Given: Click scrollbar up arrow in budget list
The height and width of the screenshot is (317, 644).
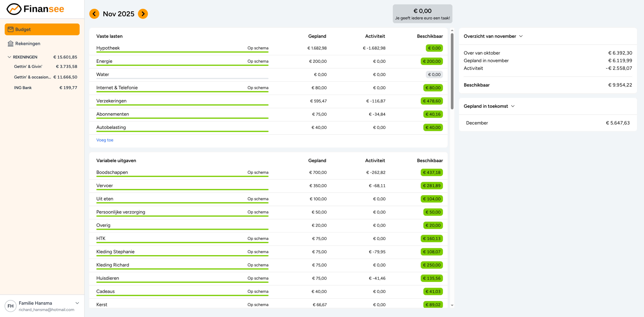Looking at the screenshot, I should [452, 30].
